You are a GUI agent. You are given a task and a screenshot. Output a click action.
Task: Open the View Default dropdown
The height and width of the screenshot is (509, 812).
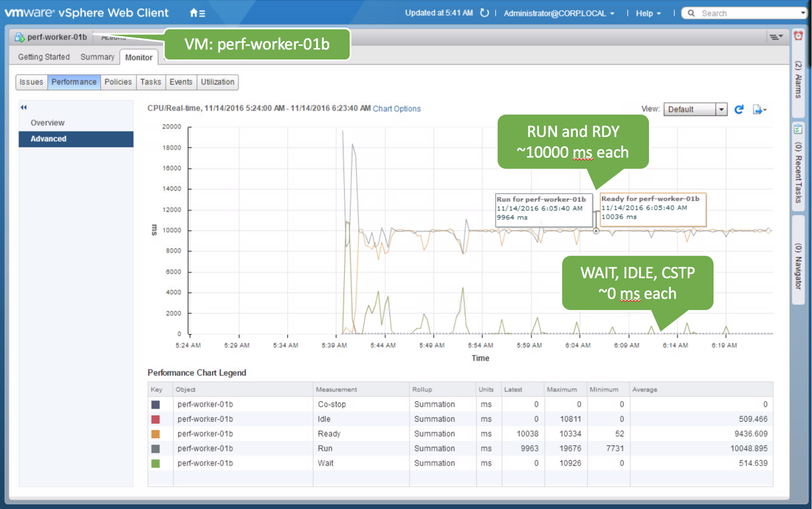(x=722, y=109)
